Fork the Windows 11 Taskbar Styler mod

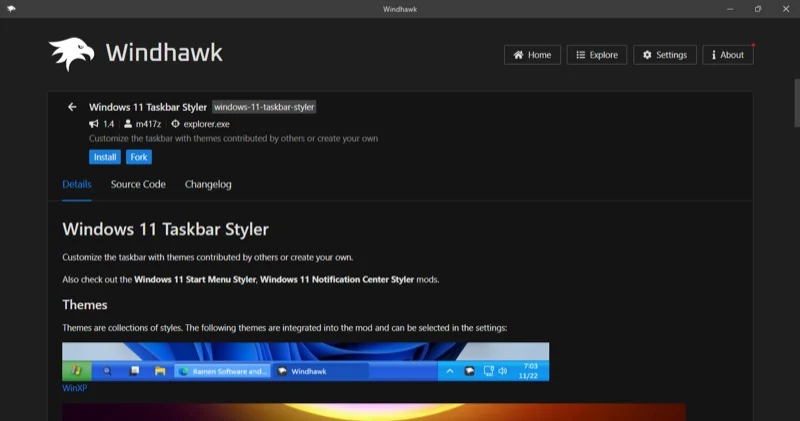tap(138, 157)
